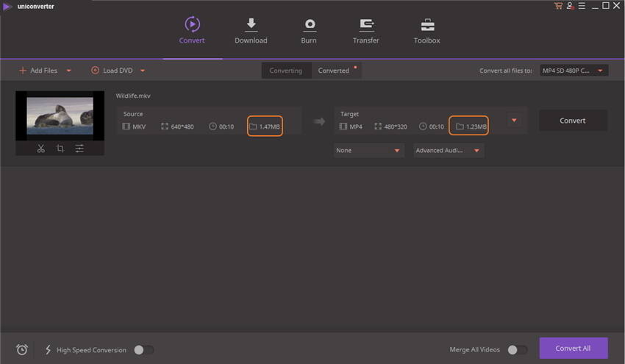625x364 pixels.
Task: Switch to the Converting tab
Action: tap(286, 71)
